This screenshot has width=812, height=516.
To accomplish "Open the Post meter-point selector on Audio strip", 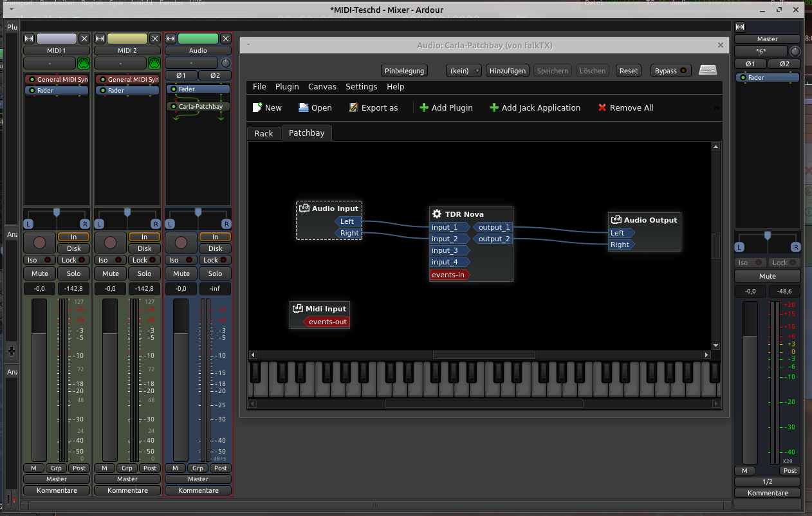I will point(221,468).
